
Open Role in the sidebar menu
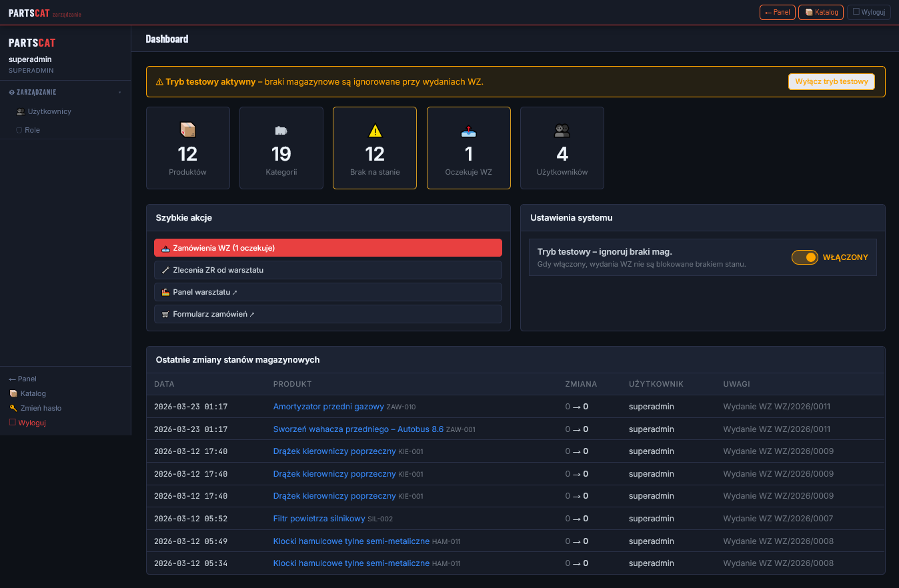click(x=32, y=130)
